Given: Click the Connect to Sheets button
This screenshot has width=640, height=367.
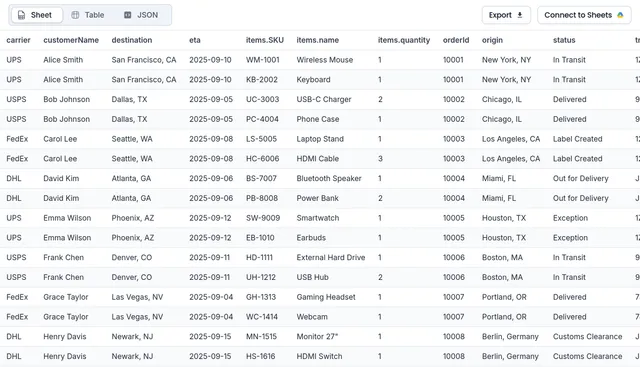Looking at the screenshot, I should 584,15.
